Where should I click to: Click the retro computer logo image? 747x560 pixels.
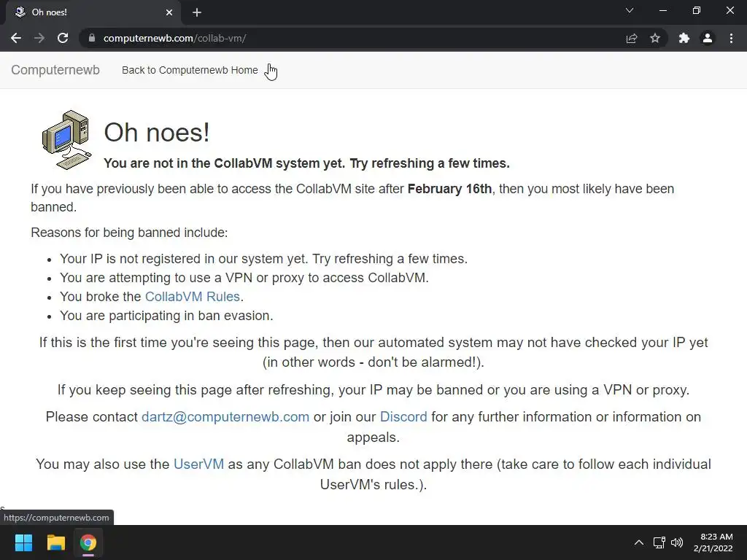(x=66, y=139)
